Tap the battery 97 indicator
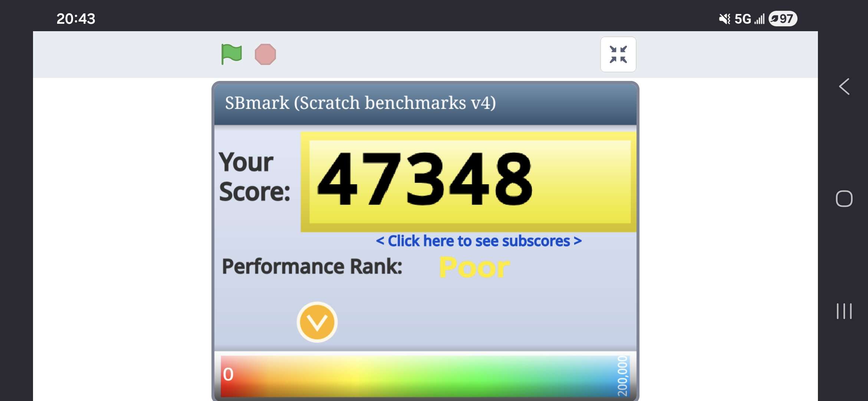This screenshot has width=868, height=401. [783, 19]
